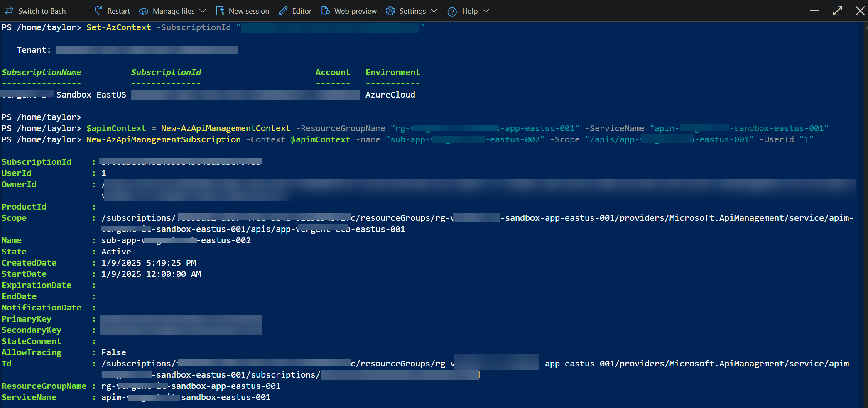Click the Web preview icon

[326, 11]
